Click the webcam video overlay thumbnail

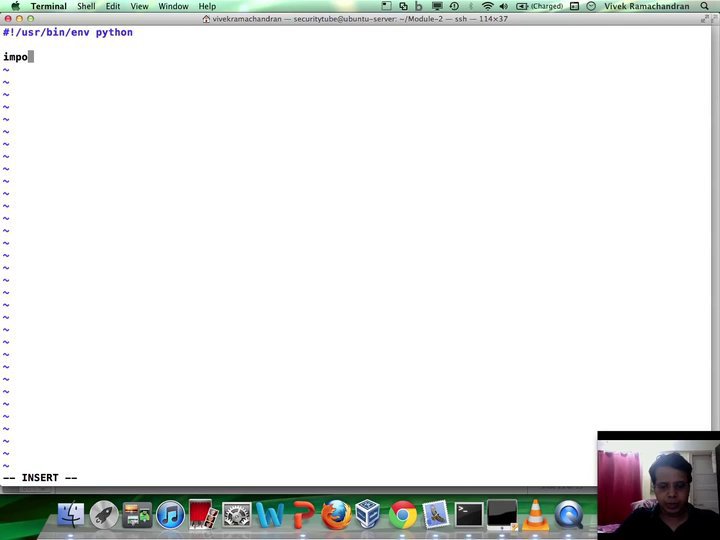click(x=658, y=485)
